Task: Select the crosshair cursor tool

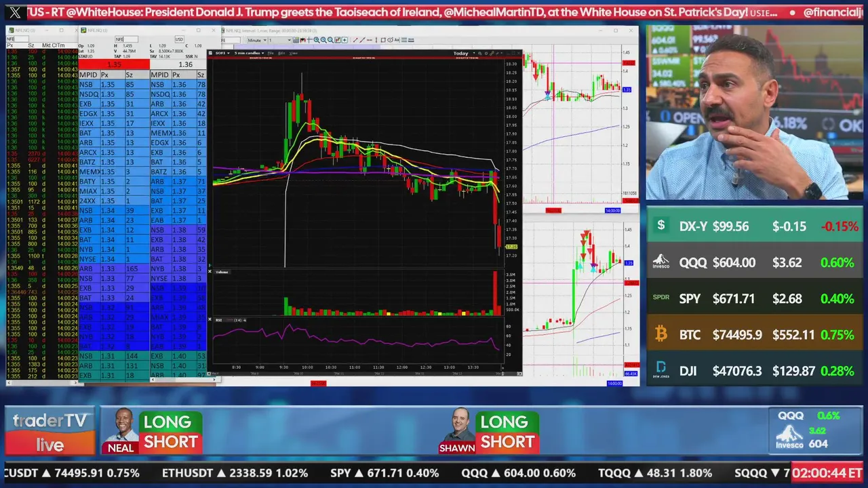Action: 309,40
